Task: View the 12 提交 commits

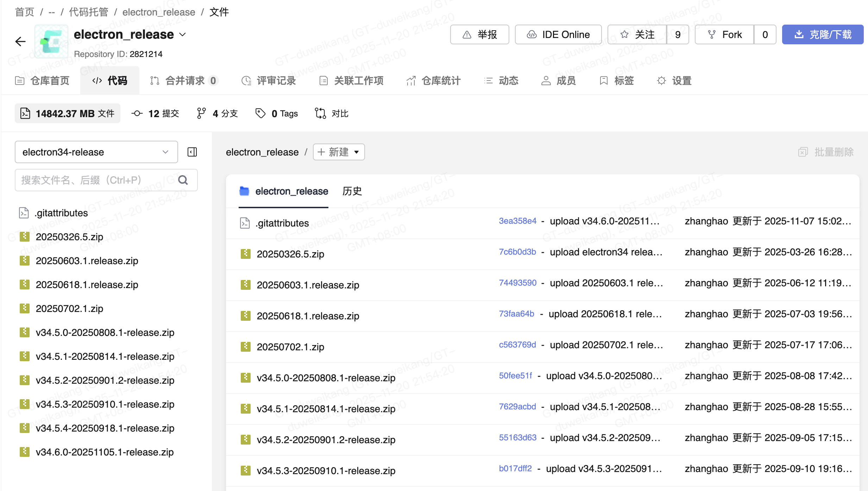Action: pos(156,113)
